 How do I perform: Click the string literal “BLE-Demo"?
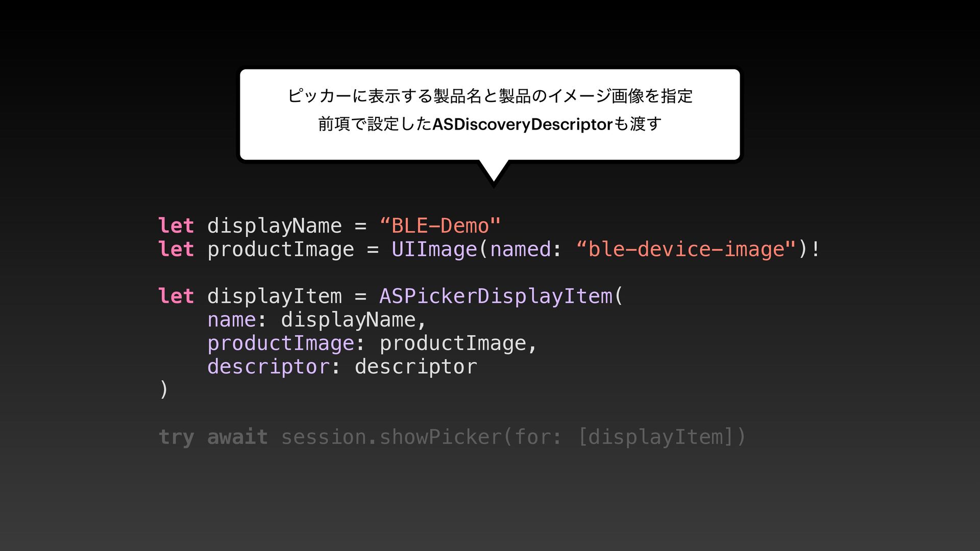coord(440,226)
